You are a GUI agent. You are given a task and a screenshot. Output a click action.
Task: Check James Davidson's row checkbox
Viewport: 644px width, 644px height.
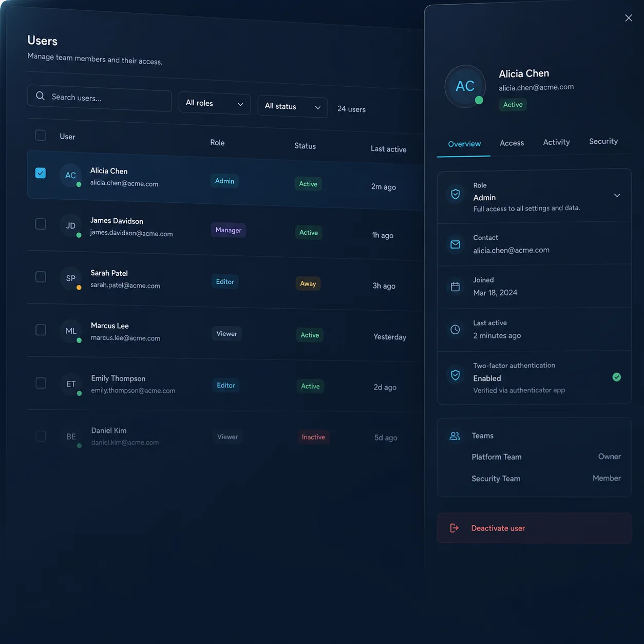click(x=41, y=224)
